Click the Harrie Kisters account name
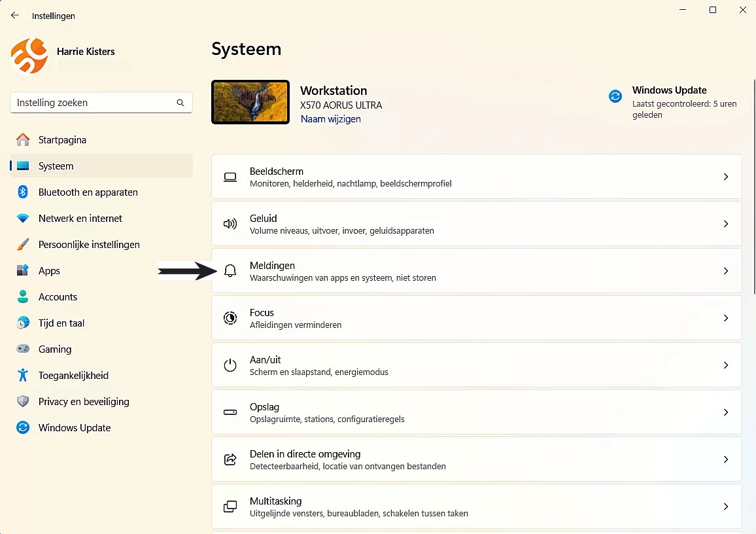756x534 pixels. click(86, 52)
